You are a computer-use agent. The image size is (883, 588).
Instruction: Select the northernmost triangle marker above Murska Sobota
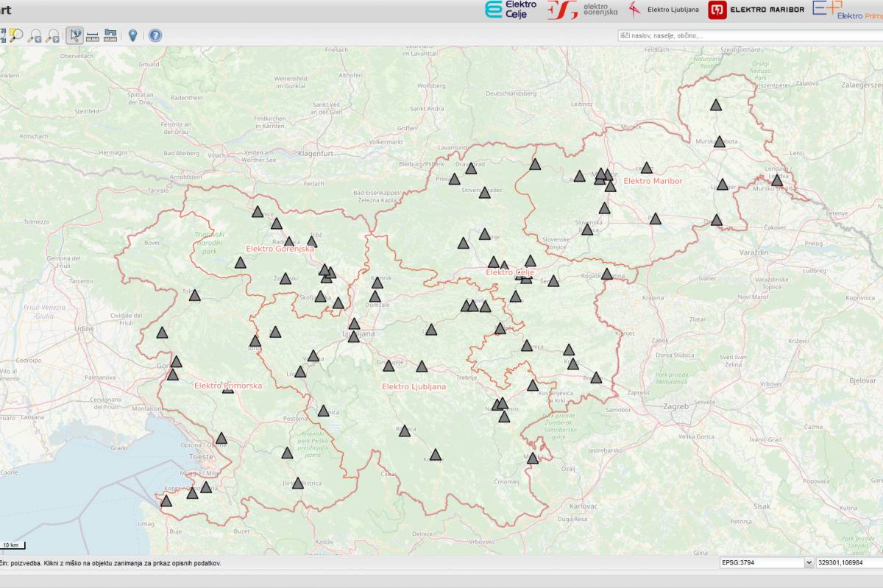tap(716, 105)
